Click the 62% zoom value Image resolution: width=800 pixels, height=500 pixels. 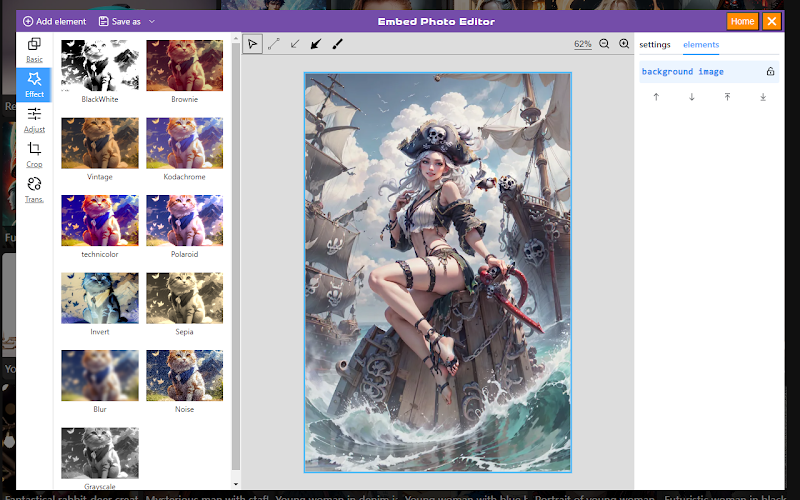pos(583,44)
